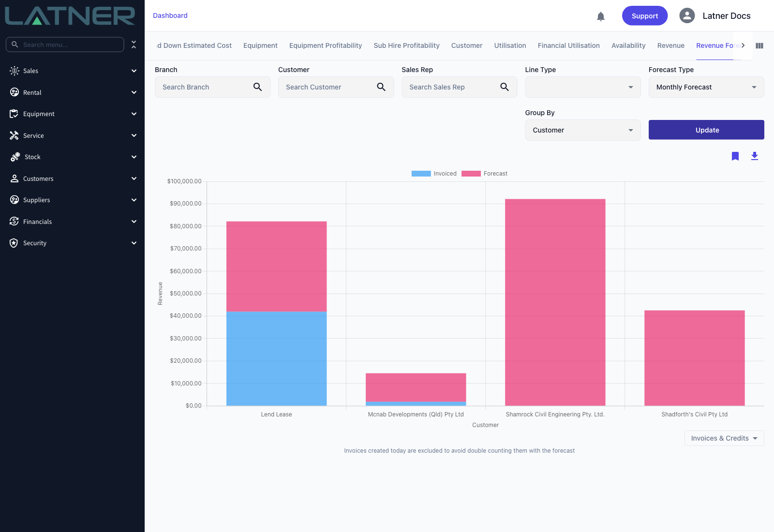Select the Revenue Forecast tab

715,45
